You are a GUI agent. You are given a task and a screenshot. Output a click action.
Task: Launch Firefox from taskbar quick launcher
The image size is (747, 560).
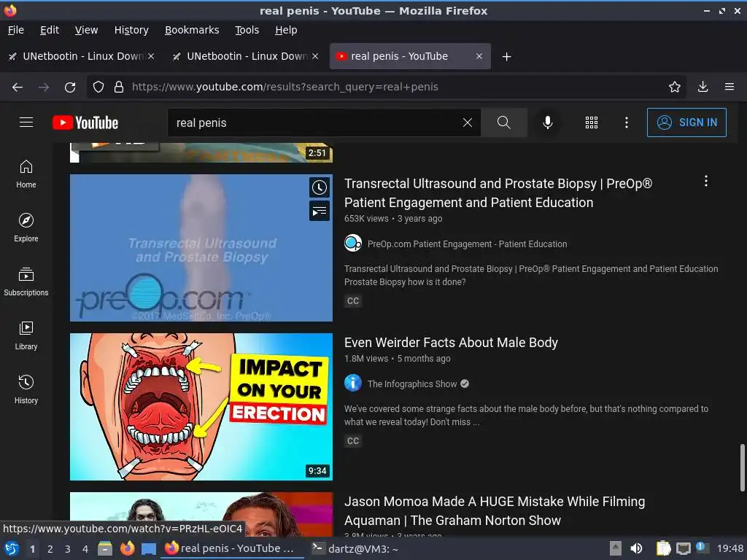[x=127, y=548]
